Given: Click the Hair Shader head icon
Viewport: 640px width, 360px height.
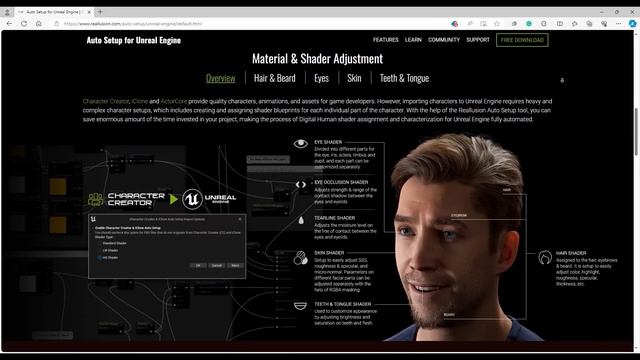Looking at the screenshot, I should click(545, 258).
